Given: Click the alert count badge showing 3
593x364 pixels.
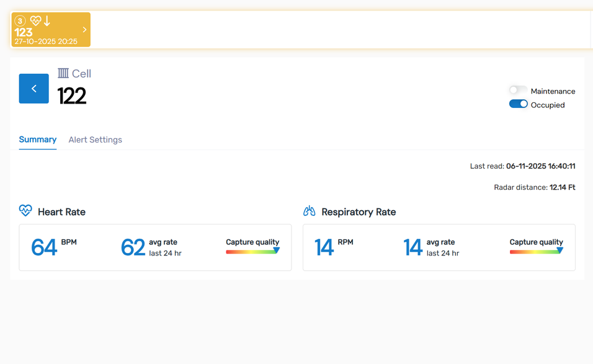Looking at the screenshot, I should 20,21.
